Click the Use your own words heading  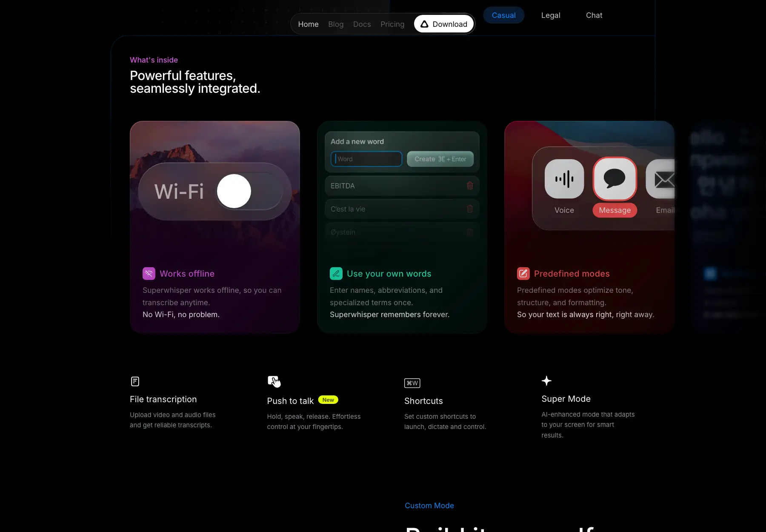pos(389,274)
